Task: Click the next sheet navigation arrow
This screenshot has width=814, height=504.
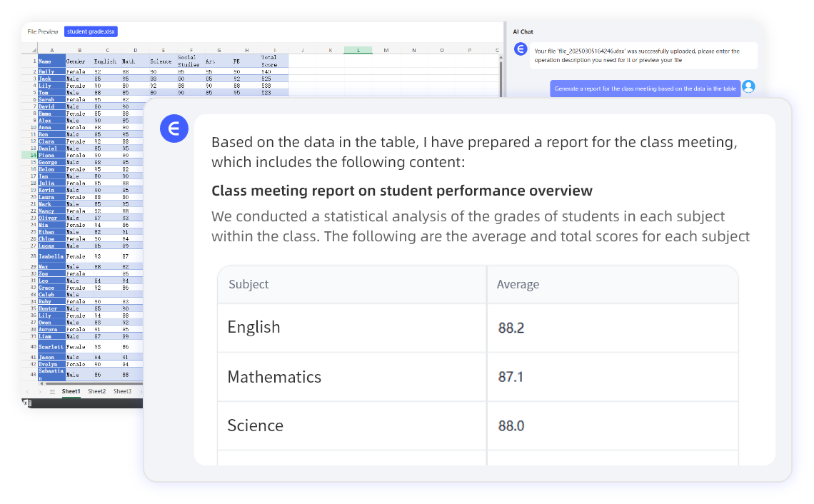Action: click(x=40, y=391)
